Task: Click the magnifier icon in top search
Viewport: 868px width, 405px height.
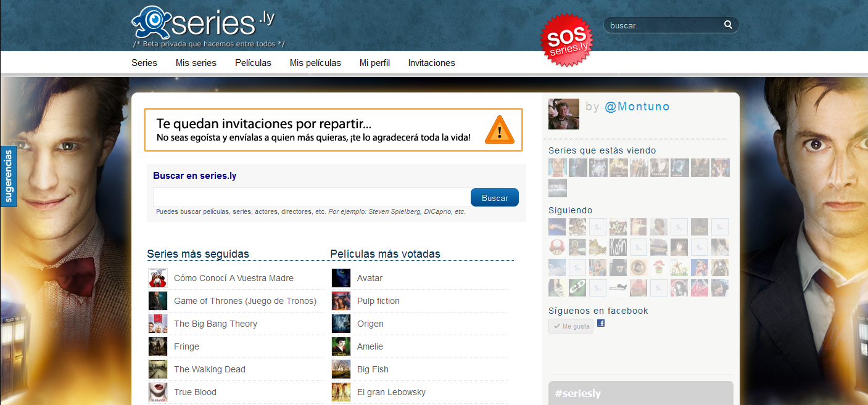Action: click(x=728, y=25)
